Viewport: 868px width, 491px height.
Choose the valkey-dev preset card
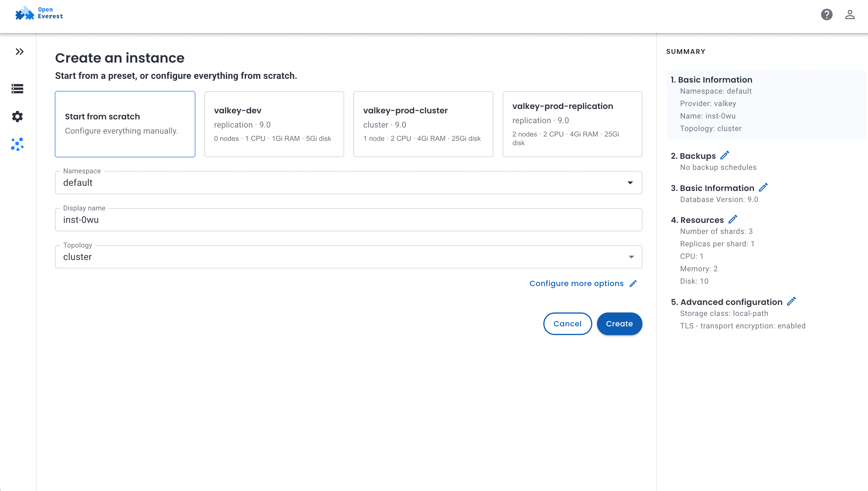[x=274, y=124]
